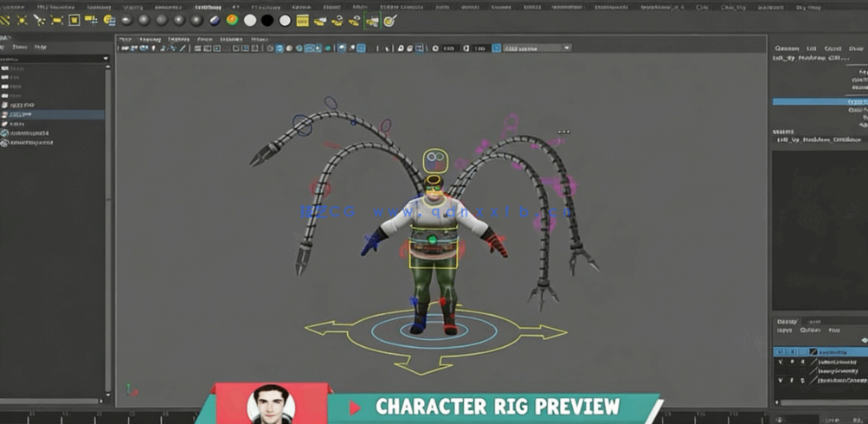
Task: Expand the dropdown arrow atop the outliner panel
Action: [106, 59]
